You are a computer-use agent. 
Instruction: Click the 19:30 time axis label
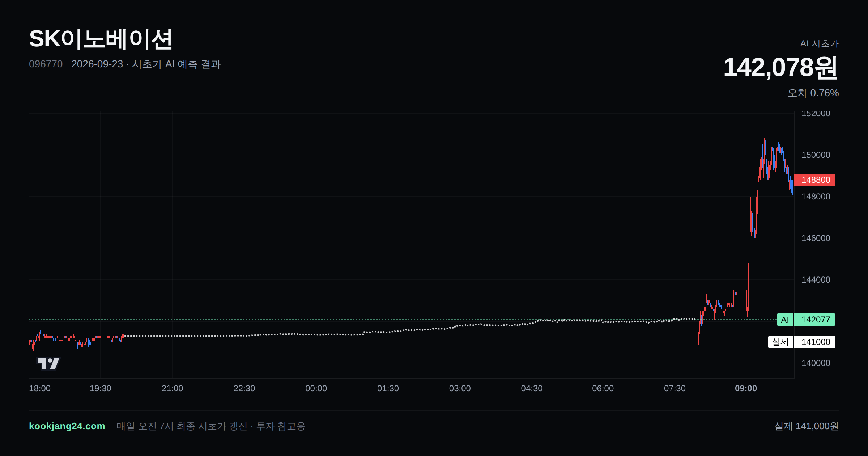pos(101,388)
